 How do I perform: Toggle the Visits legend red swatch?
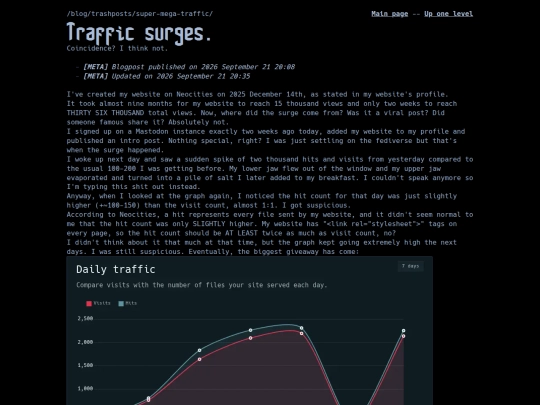(x=89, y=303)
